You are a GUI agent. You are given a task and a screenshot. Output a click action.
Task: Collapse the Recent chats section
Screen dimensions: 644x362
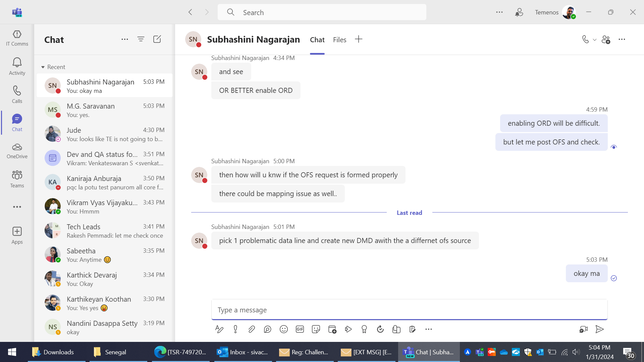tap(43, 67)
